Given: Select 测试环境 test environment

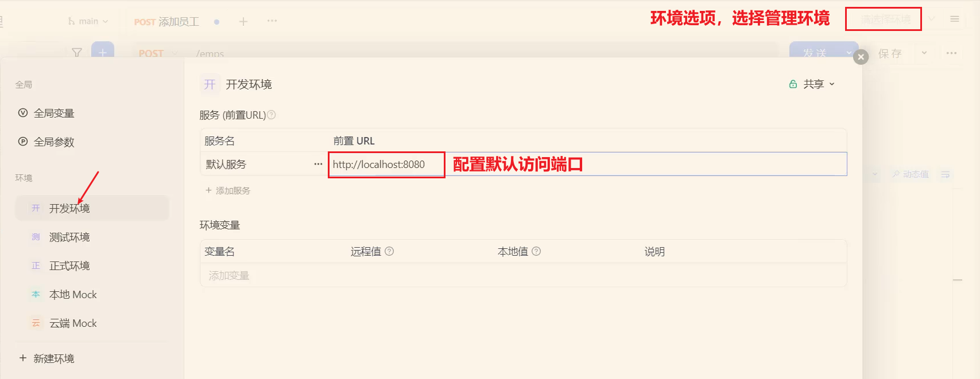Looking at the screenshot, I should point(69,237).
